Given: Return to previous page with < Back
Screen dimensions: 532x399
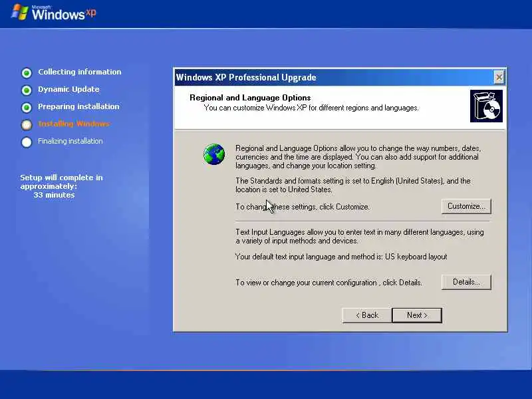Looking at the screenshot, I should click(x=367, y=315).
